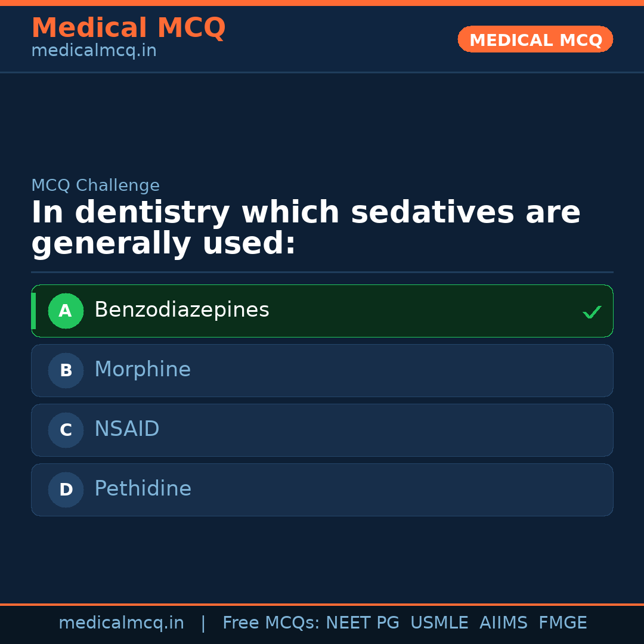Open the Medical MCQ header title
644x644 pixels.
128,27
